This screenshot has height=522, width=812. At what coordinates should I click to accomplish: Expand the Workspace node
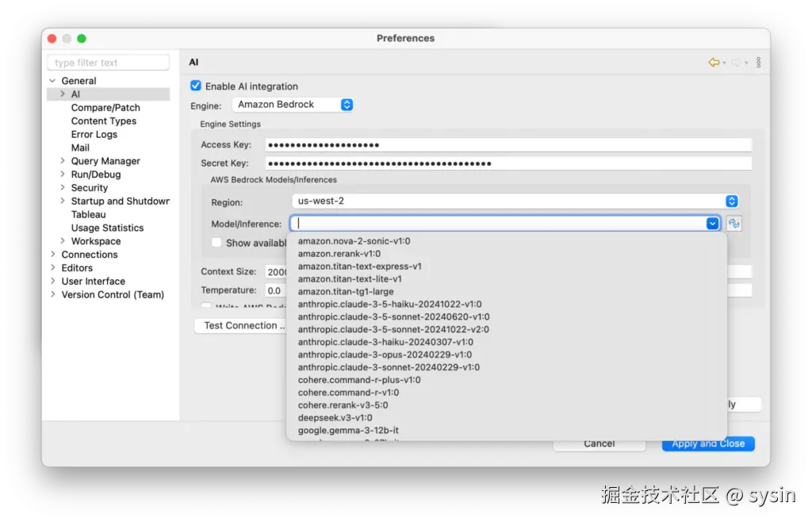(63, 241)
